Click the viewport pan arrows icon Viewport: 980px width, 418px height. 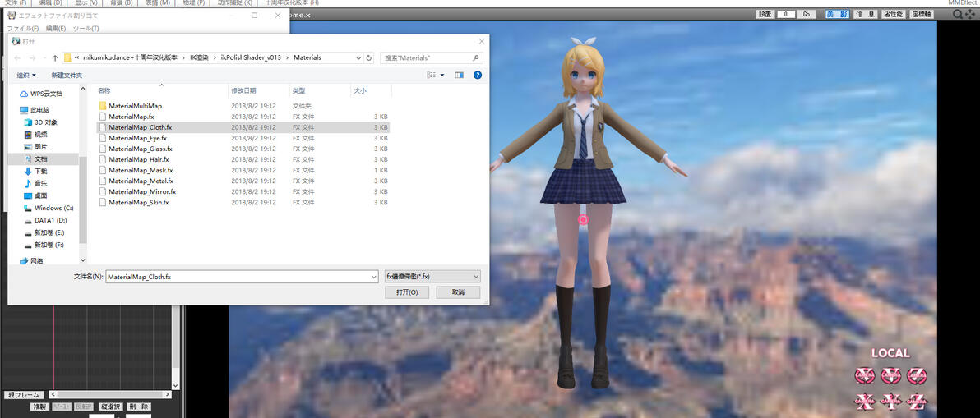(969, 14)
